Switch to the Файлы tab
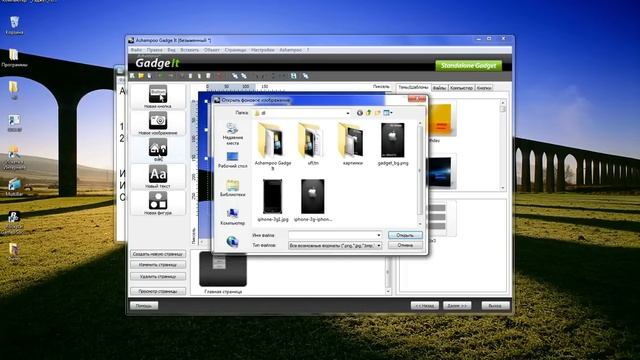The height and width of the screenshot is (360, 640). pos(439,88)
